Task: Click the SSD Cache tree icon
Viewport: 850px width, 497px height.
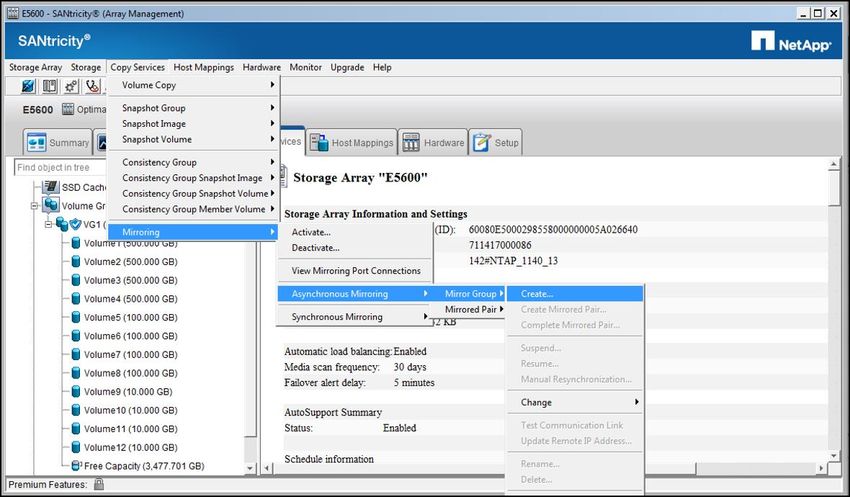Action: (51, 187)
